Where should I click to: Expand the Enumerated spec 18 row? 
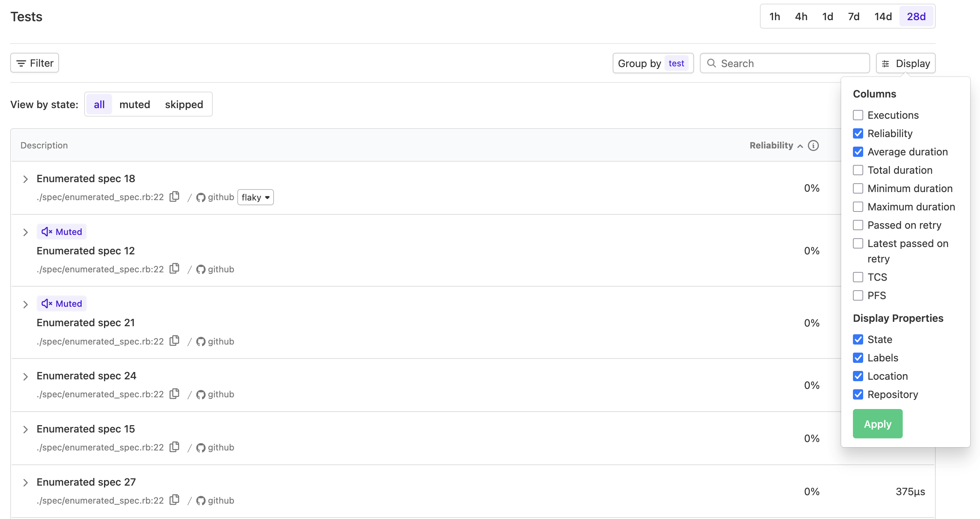[26, 179]
